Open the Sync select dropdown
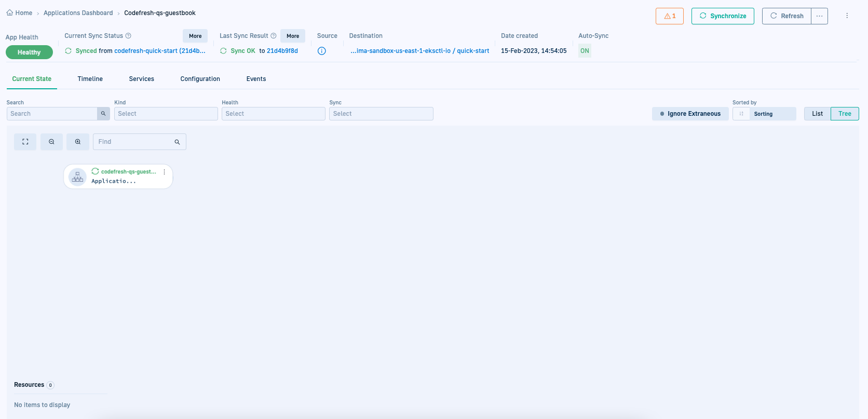The height and width of the screenshot is (419, 868). point(381,114)
